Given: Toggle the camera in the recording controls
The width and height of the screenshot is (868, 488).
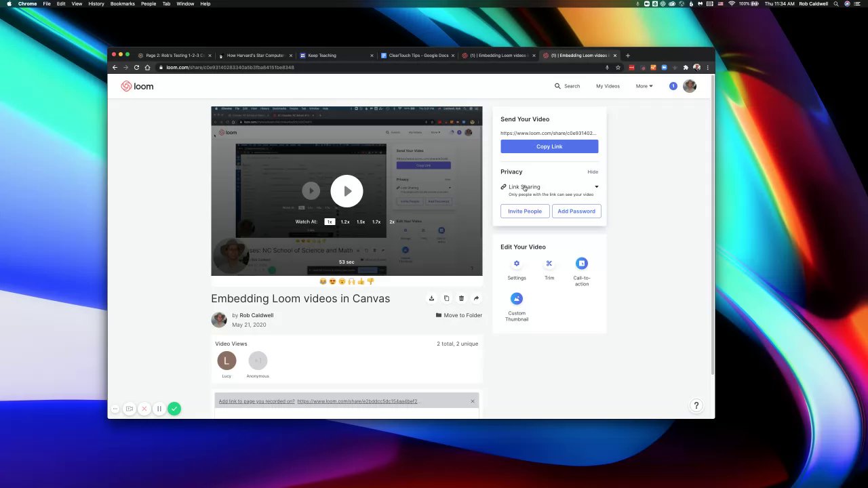Looking at the screenshot, I should [129, 409].
